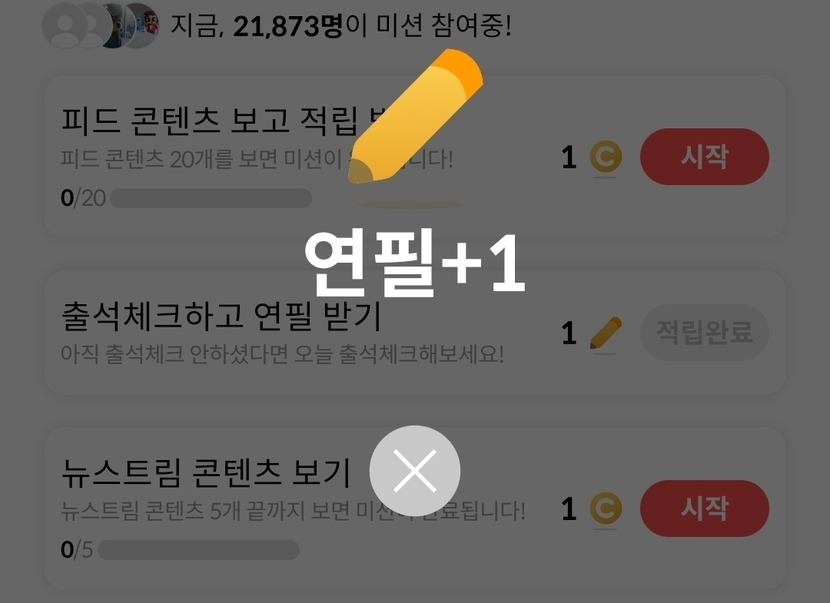The image size is (830, 603).
Task: Click the 0/5 뉴스트림 progress bar
Action: pos(199,550)
